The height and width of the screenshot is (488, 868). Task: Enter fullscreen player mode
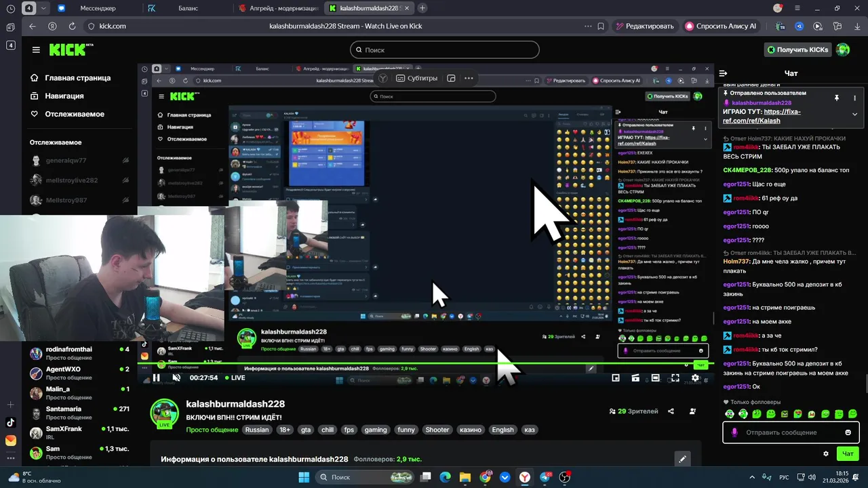tap(675, 378)
